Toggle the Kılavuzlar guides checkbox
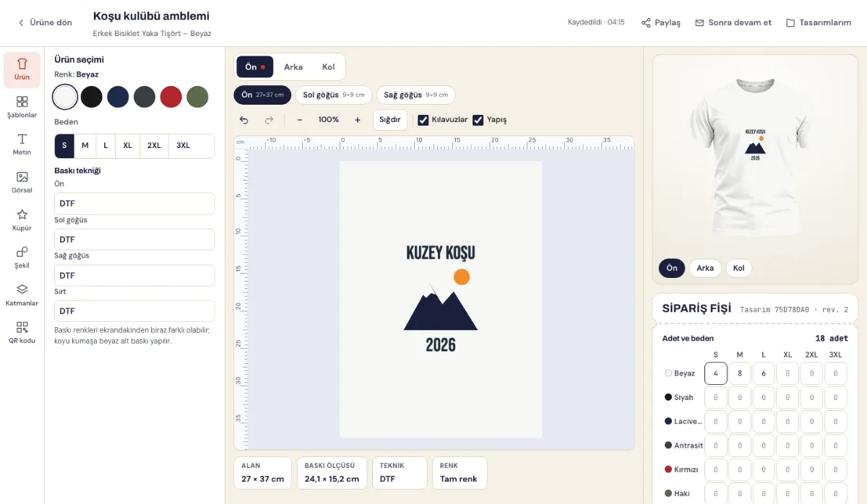 click(x=423, y=120)
